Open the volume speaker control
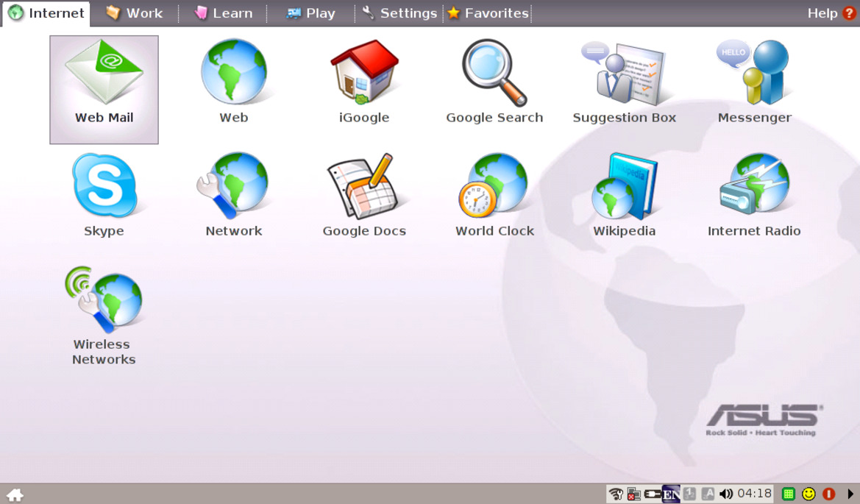 [726, 494]
